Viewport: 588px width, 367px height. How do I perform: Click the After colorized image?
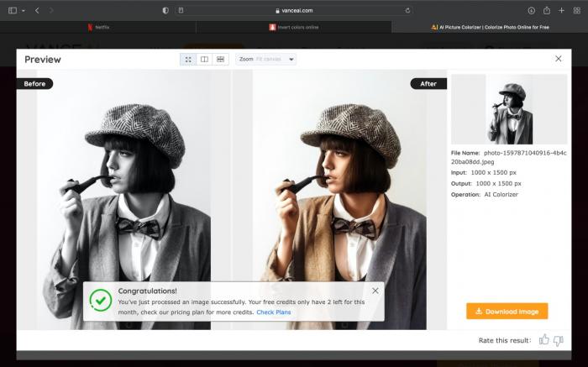pos(339,199)
